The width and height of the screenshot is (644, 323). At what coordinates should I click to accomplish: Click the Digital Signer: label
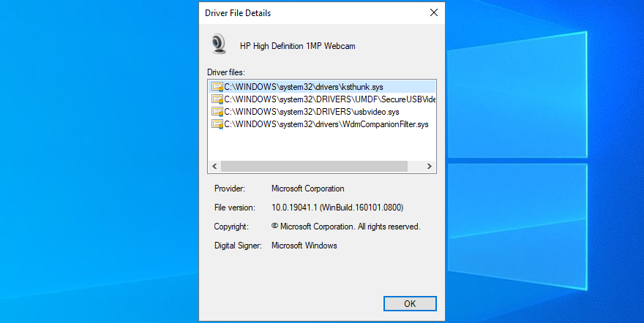click(x=238, y=246)
